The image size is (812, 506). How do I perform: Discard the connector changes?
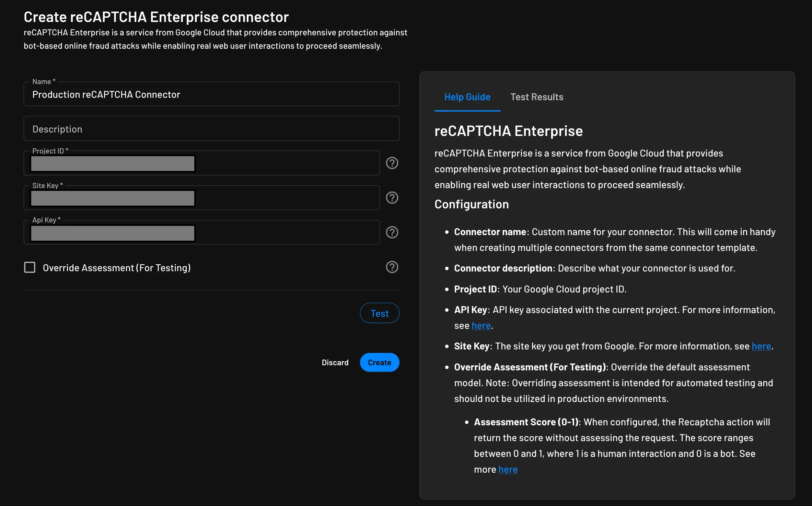click(x=335, y=363)
